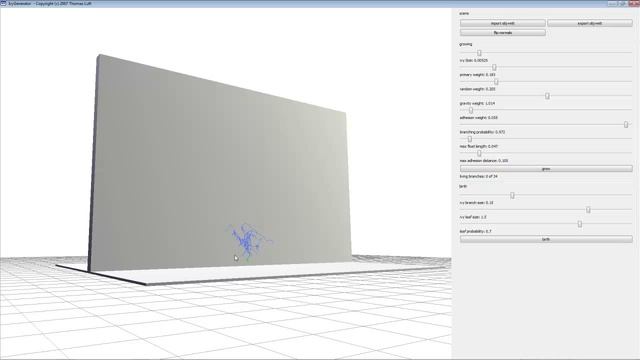This screenshot has width=640, height=360.
Task: Click the blue ivy branches on the wall
Action: pyautogui.click(x=247, y=241)
